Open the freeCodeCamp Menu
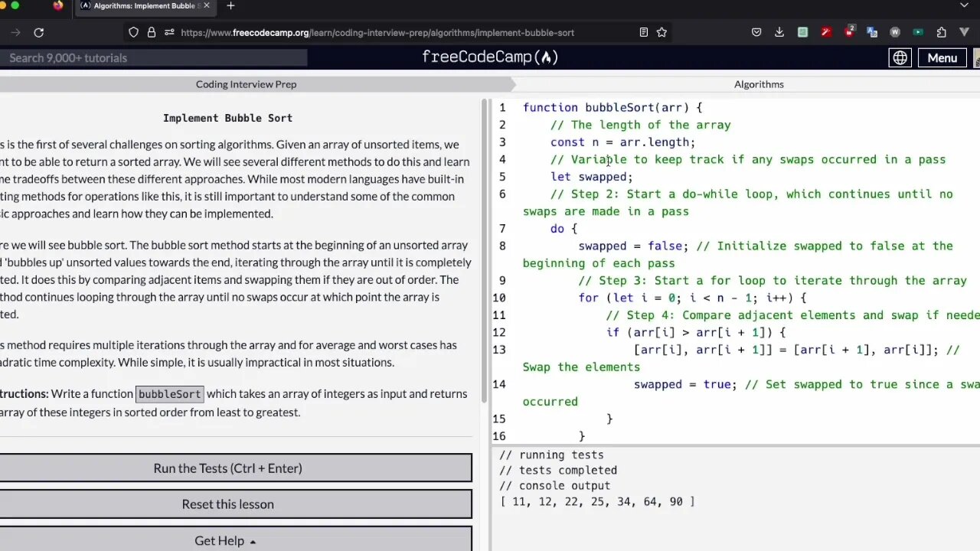 942,57
